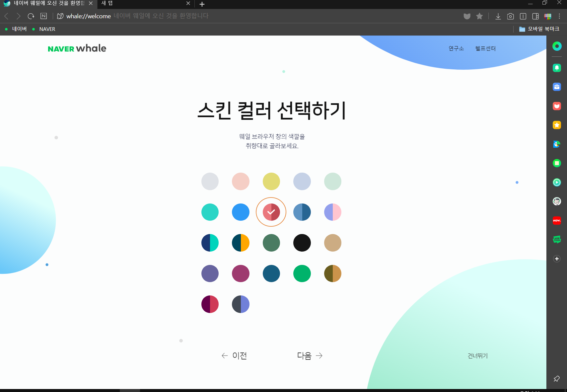Choose the dark teal and orange skin

pyautogui.click(x=241, y=243)
